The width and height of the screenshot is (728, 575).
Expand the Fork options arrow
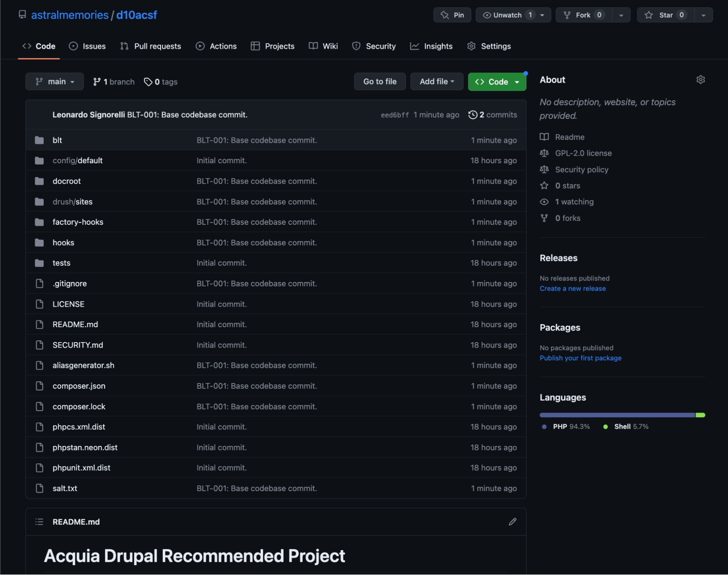click(621, 15)
